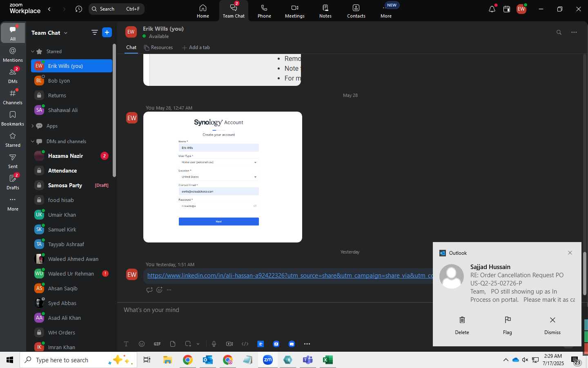Viewport: 588px width, 368px height.
Task: Collapse the Starred section
Action: coord(33,52)
